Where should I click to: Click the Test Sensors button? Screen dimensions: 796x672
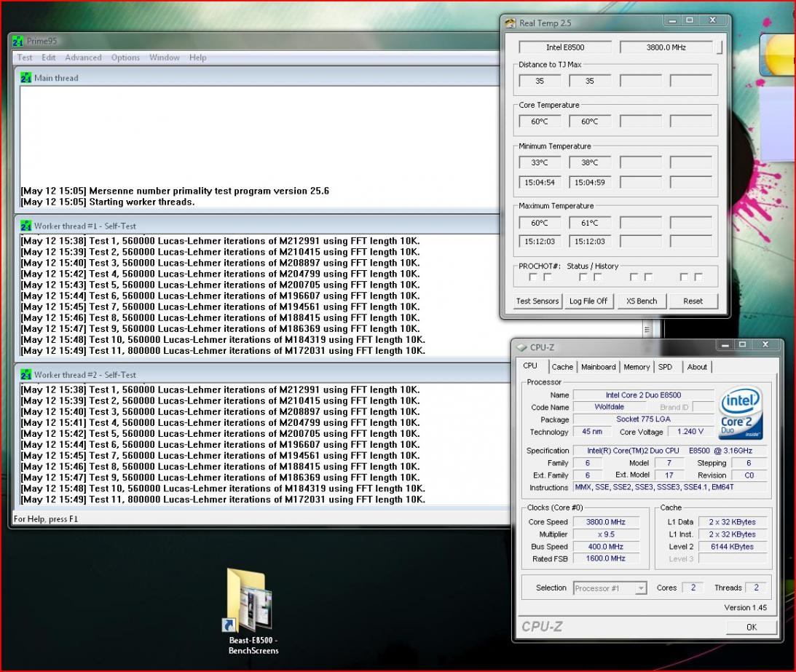[537, 301]
